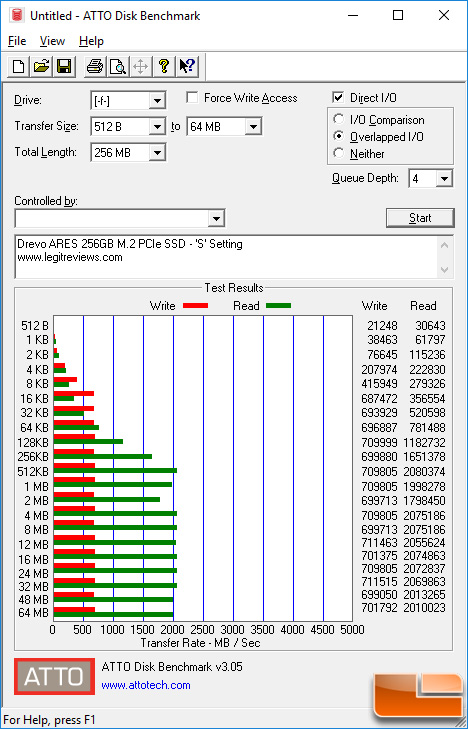
Task: Print results with the printer icon
Action: click(95, 66)
